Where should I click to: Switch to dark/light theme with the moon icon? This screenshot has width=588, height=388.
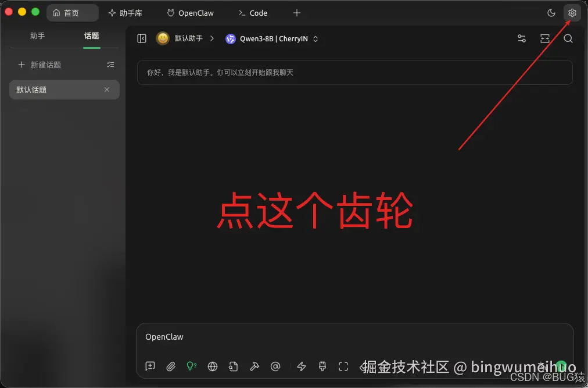(551, 12)
